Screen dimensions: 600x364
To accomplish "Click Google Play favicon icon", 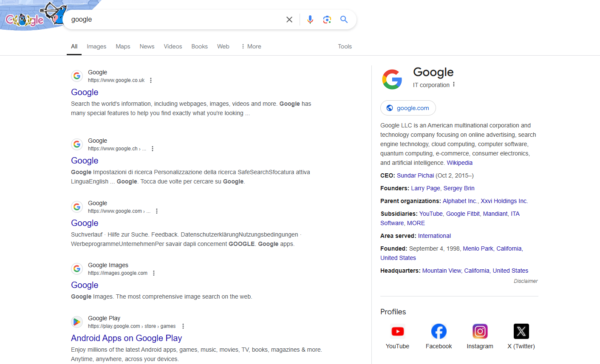I will tap(77, 322).
